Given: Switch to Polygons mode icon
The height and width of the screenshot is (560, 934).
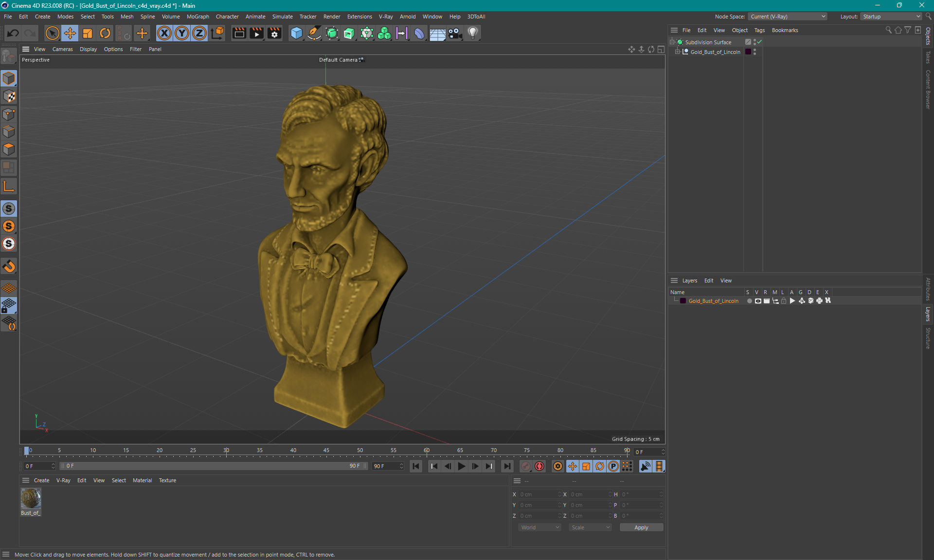Looking at the screenshot, I should pyautogui.click(x=9, y=149).
